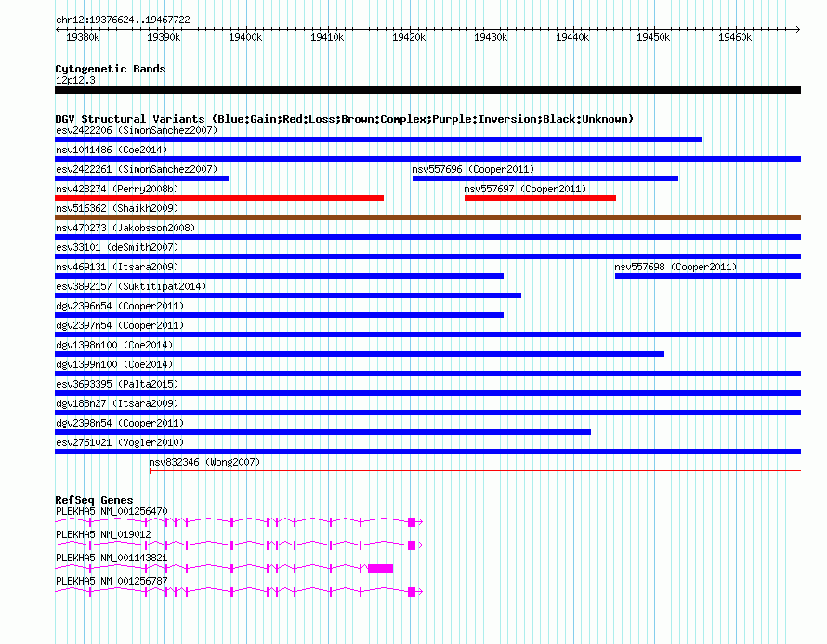The height and width of the screenshot is (644, 827).
Task: Click the chr12:19376624..19467722 coordinates label
Action: click(x=123, y=20)
